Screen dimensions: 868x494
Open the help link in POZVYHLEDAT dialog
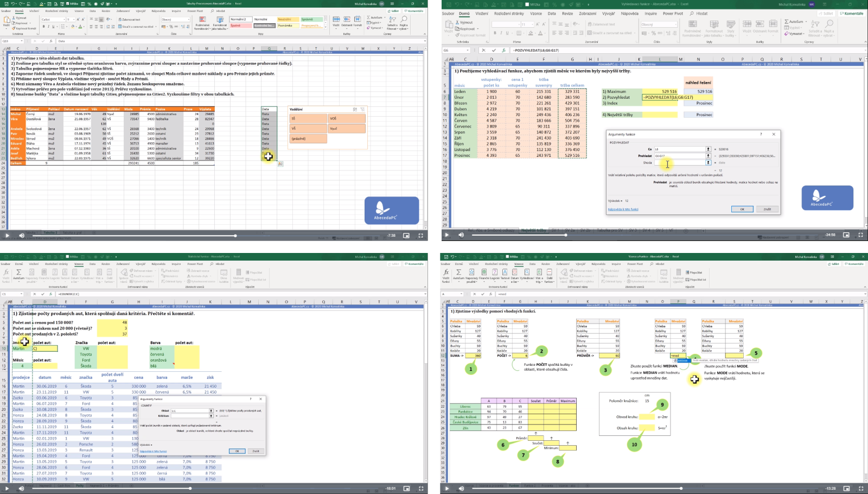tap(623, 209)
